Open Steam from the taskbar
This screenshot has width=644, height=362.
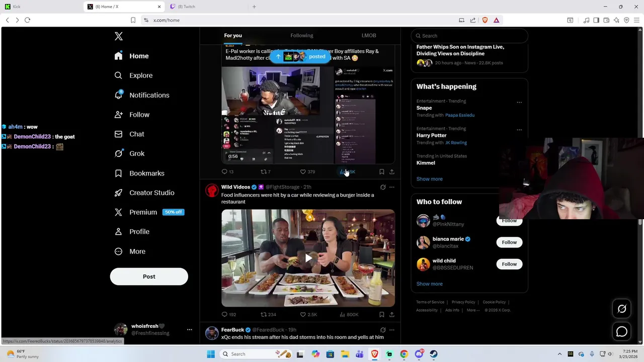(x=434, y=354)
